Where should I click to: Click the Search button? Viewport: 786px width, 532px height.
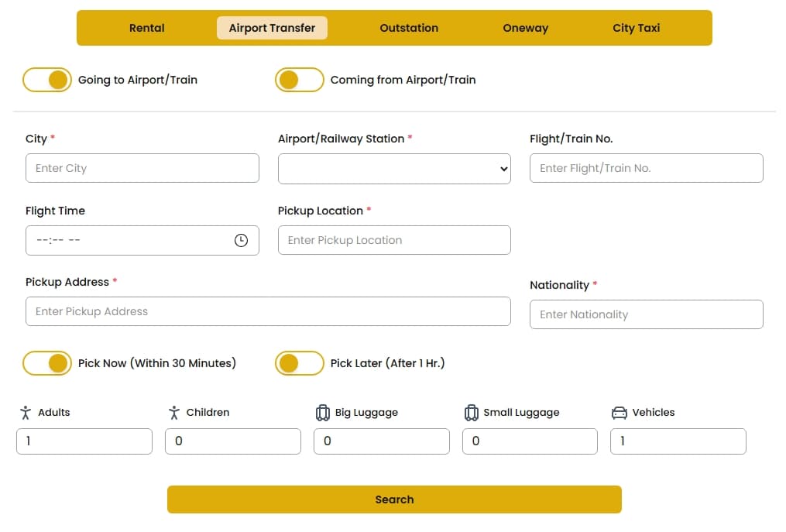[x=394, y=499]
